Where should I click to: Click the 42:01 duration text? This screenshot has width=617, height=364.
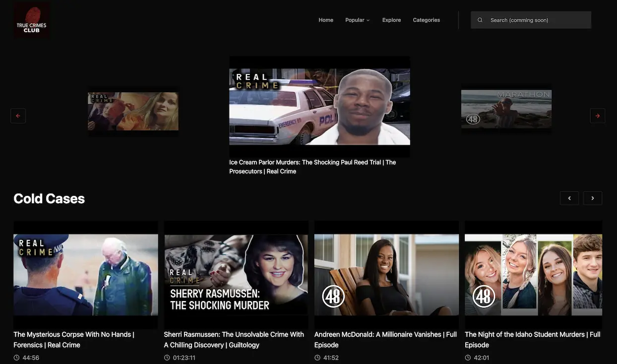coord(482,358)
